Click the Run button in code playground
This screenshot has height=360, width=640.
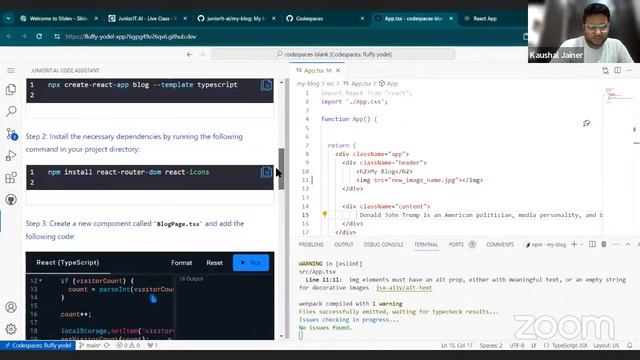click(251, 262)
